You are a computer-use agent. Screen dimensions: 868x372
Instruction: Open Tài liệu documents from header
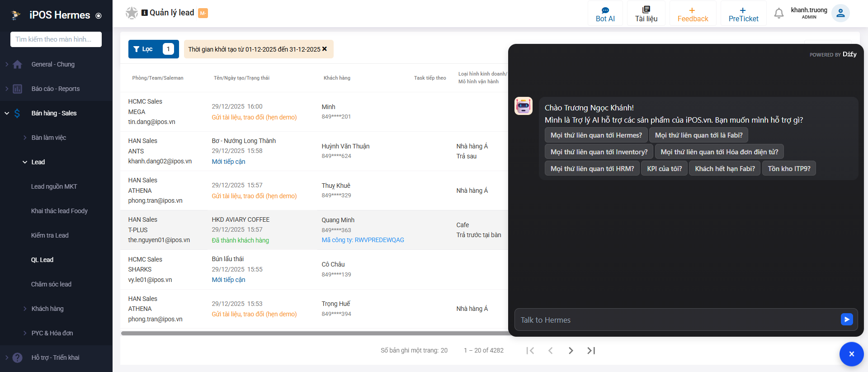pos(646,14)
